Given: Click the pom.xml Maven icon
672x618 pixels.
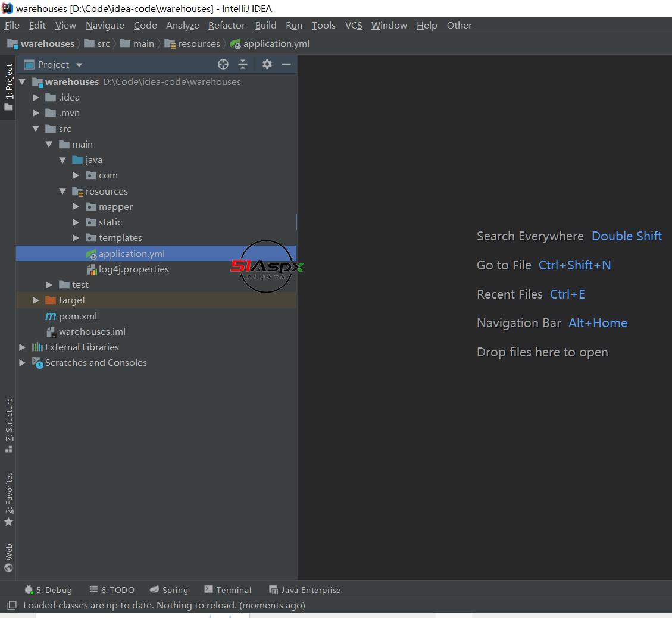Looking at the screenshot, I should [x=51, y=316].
